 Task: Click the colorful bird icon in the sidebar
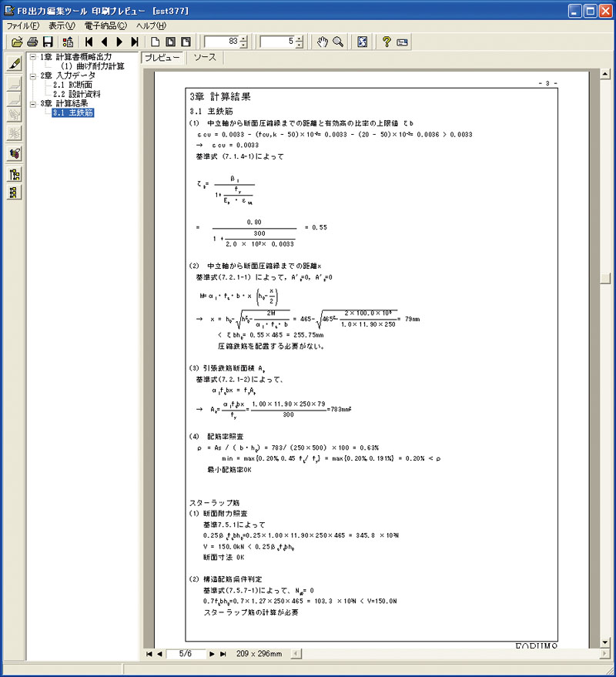pos(15,154)
